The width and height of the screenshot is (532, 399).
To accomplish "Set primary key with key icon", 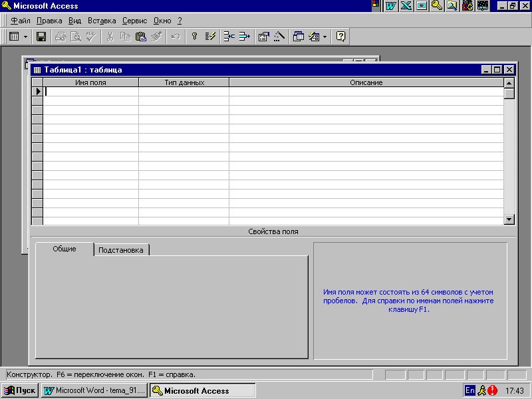I will tap(194, 37).
